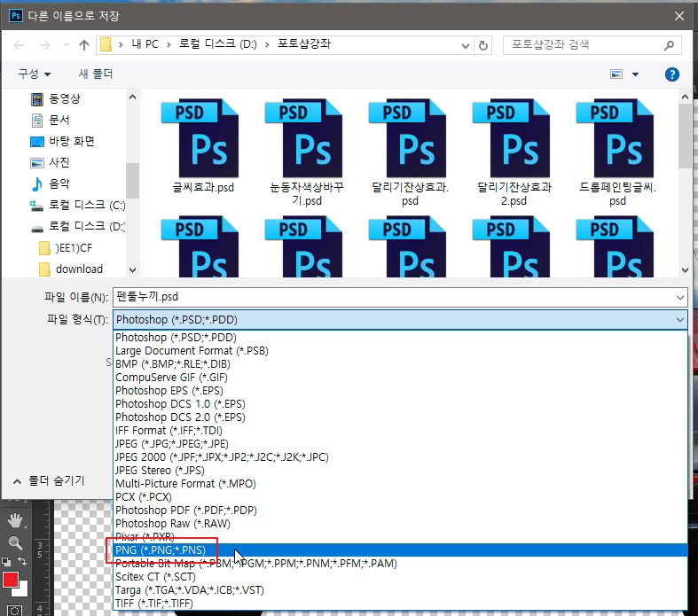Collapse the 파일 형식 format dropdown
This screenshot has width=698, height=616.
click(x=679, y=319)
